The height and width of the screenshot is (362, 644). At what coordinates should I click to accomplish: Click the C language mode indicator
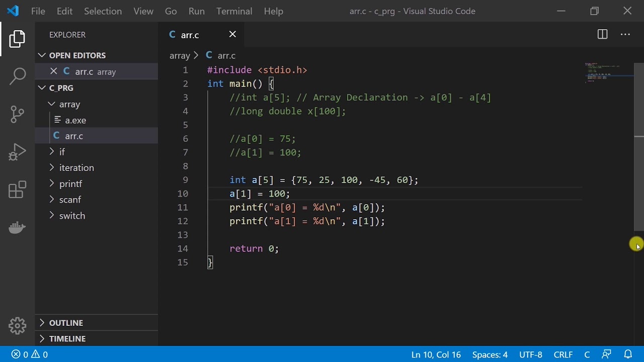[x=587, y=354]
